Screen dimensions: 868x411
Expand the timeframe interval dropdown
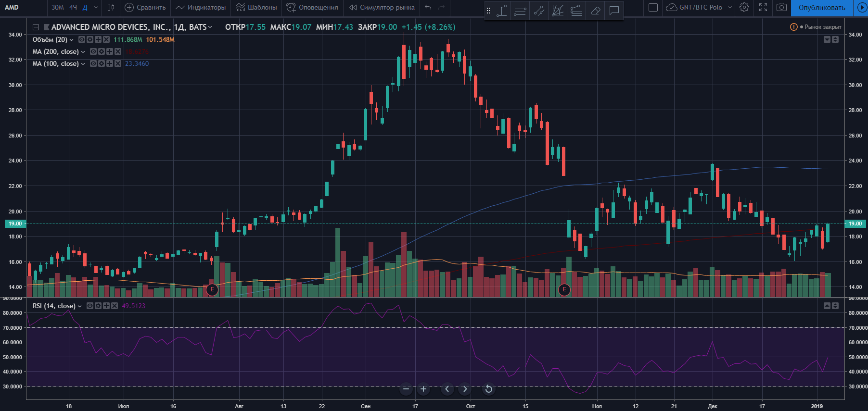pyautogui.click(x=96, y=7)
